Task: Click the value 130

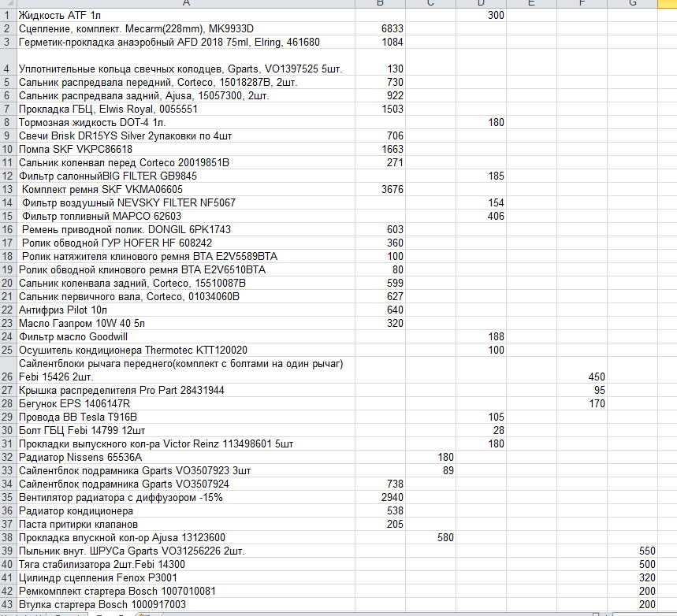Action: point(395,69)
